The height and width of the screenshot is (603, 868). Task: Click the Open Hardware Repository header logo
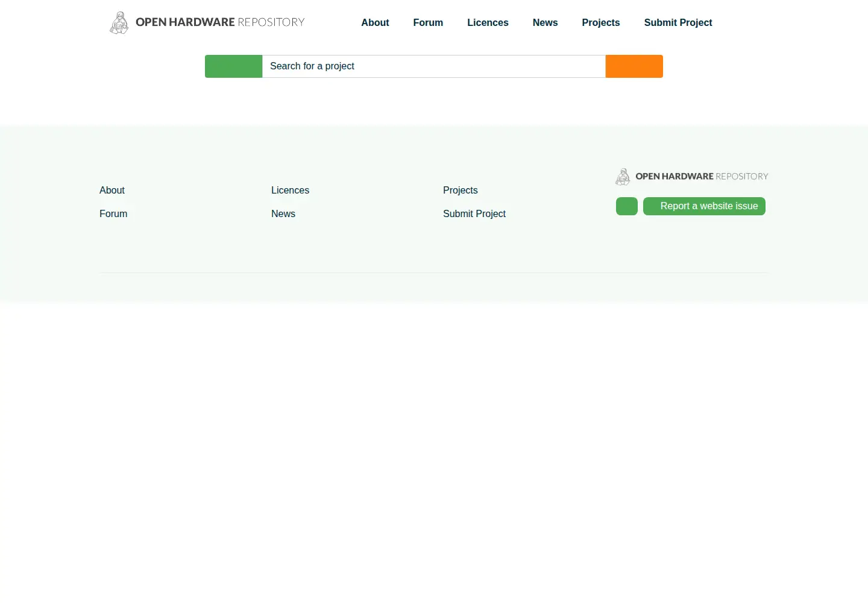(207, 23)
